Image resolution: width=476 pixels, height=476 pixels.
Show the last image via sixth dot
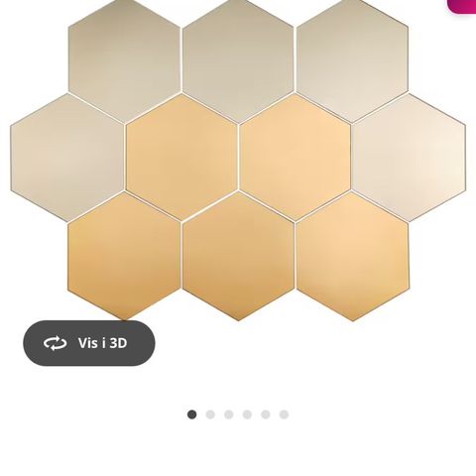coord(284,415)
